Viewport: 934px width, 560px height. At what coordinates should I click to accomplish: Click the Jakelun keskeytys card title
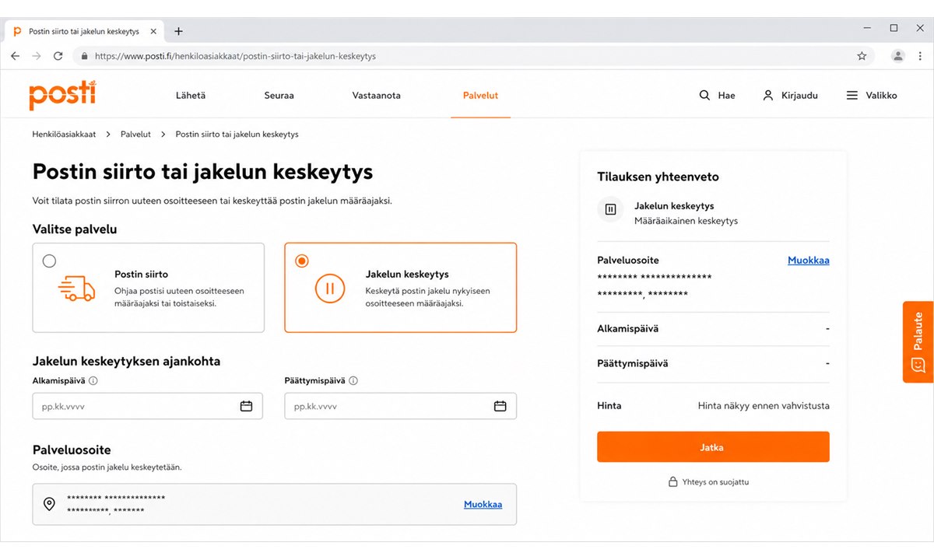click(407, 274)
